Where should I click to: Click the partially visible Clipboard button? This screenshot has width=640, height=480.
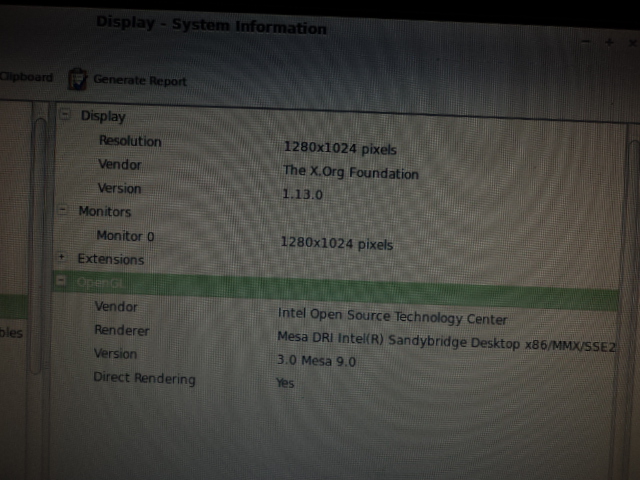(x=26, y=77)
